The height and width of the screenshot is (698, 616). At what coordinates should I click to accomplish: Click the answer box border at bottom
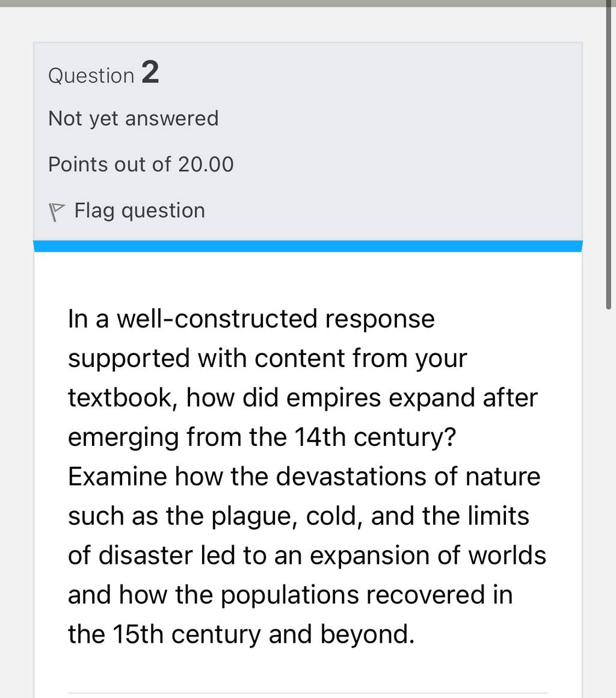click(307, 693)
